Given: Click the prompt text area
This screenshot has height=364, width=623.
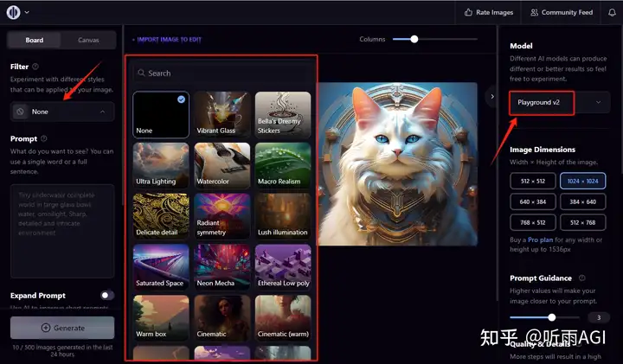Looking at the screenshot, I should (62, 231).
